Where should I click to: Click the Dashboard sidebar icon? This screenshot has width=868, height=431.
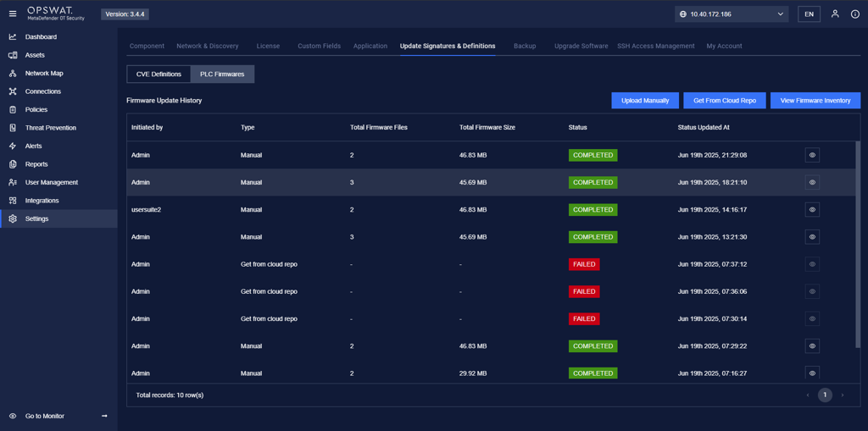click(x=13, y=37)
